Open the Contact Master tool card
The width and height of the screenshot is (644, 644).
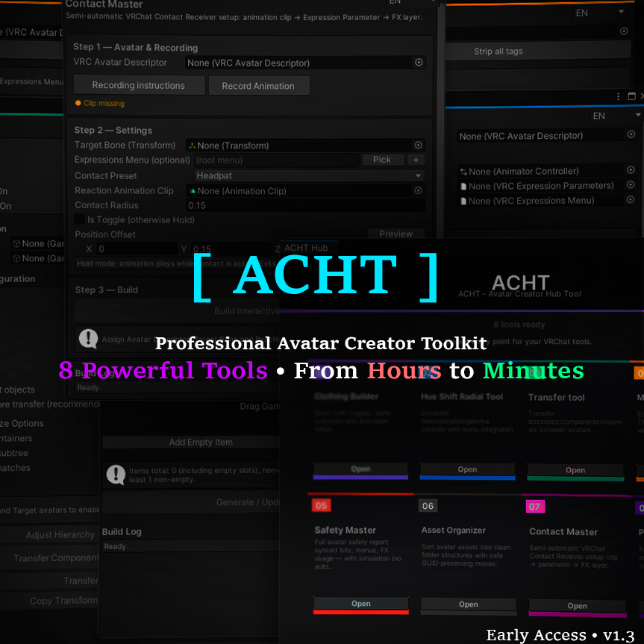[577, 606]
